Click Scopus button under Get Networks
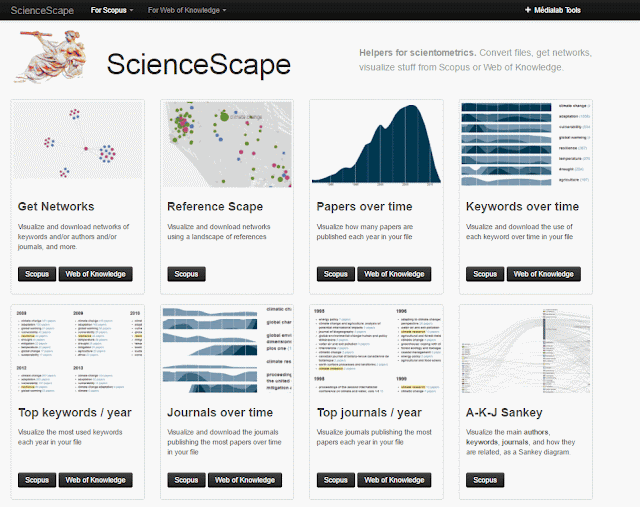The image size is (640, 507). (x=37, y=274)
